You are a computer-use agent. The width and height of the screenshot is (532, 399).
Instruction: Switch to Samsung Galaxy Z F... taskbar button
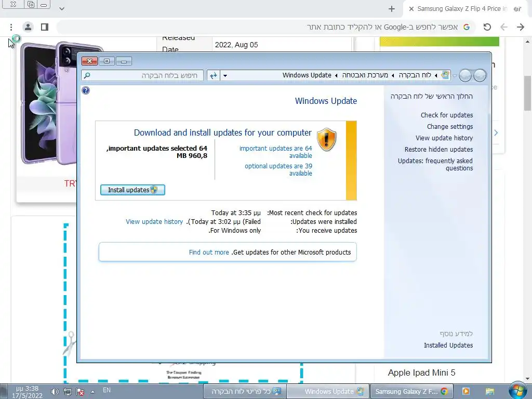(x=412, y=392)
